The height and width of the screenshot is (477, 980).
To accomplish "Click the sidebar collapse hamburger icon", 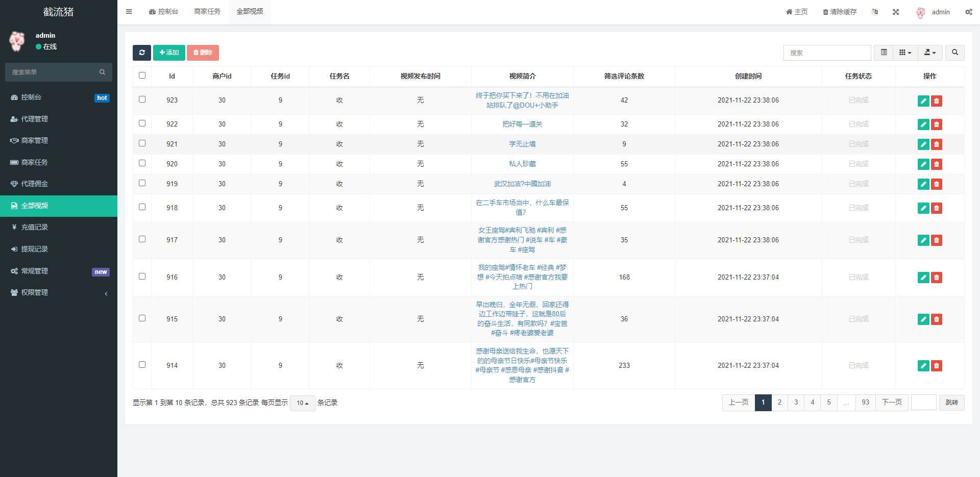I will pos(129,12).
